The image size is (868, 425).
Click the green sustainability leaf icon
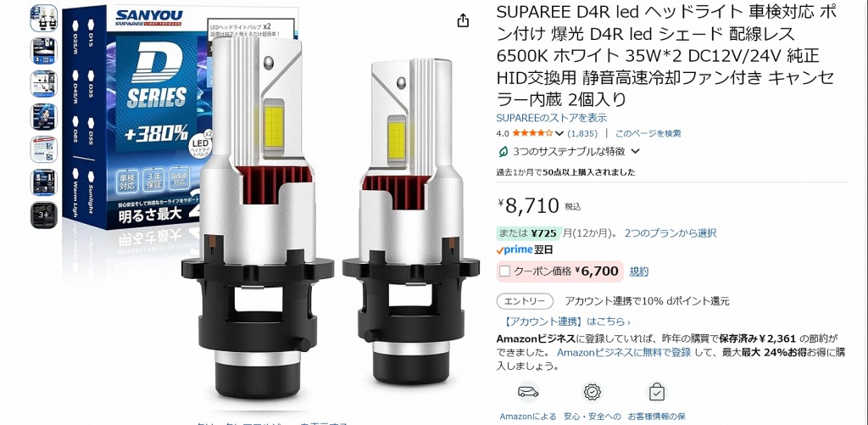pos(504,151)
